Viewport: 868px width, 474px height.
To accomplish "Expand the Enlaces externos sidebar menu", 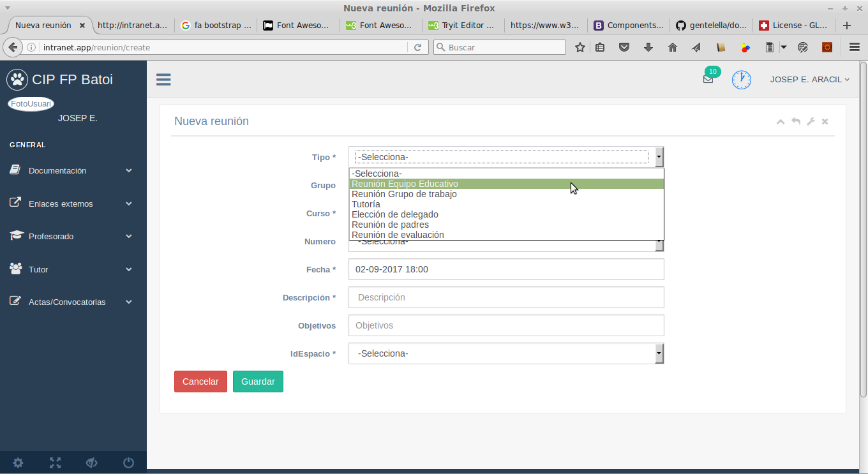I will point(73,204).
